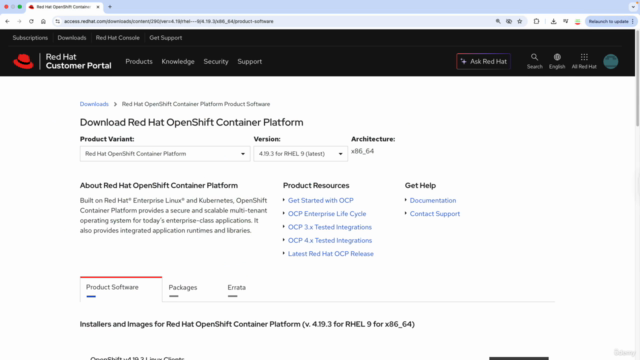Click the page vertical scrollbar
640x360 pixels.
coord(637,78)
